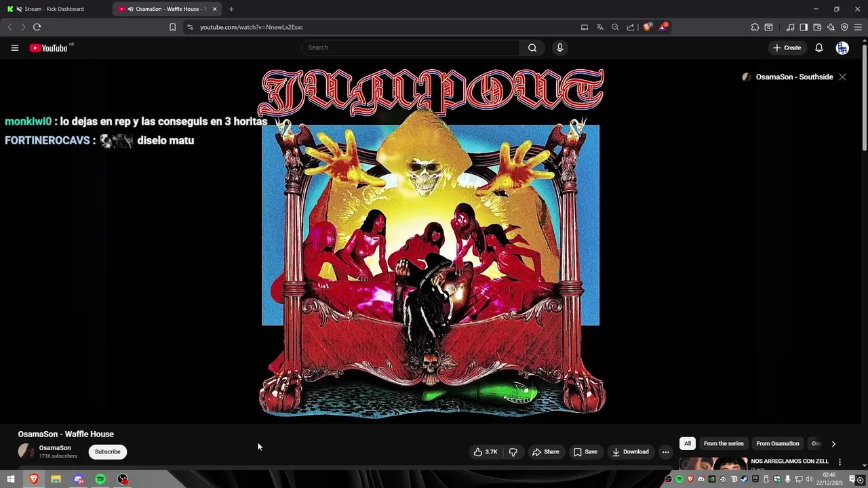Select the From OsamaSon chip

(777, 444)
